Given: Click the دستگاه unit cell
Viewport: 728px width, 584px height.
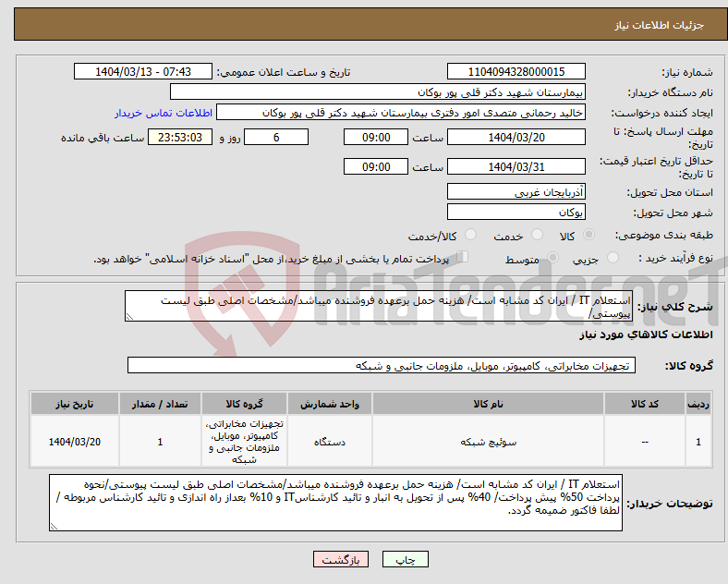Looking at the screenshot, I should click(x=330, y=442).
